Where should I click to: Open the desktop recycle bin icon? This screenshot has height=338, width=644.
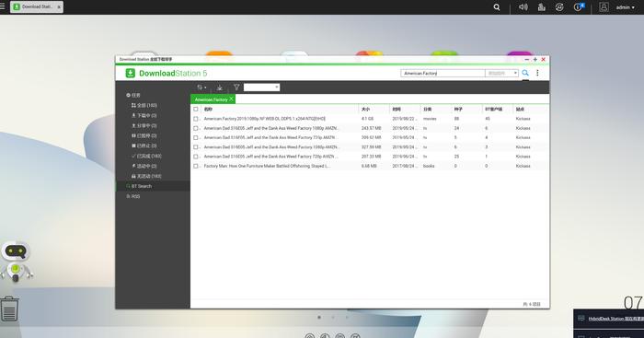(x=9, y=309)
